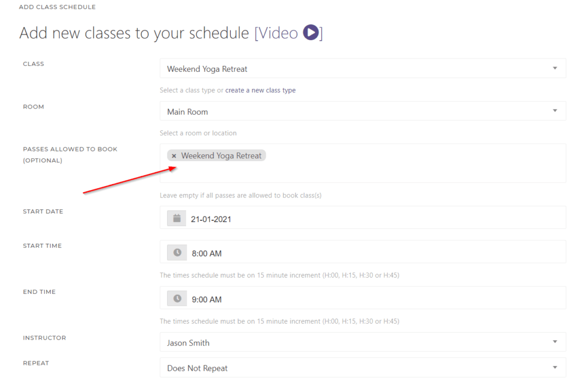Remove the Weekend Yoga Retreat pass tag

pos(174,155)
